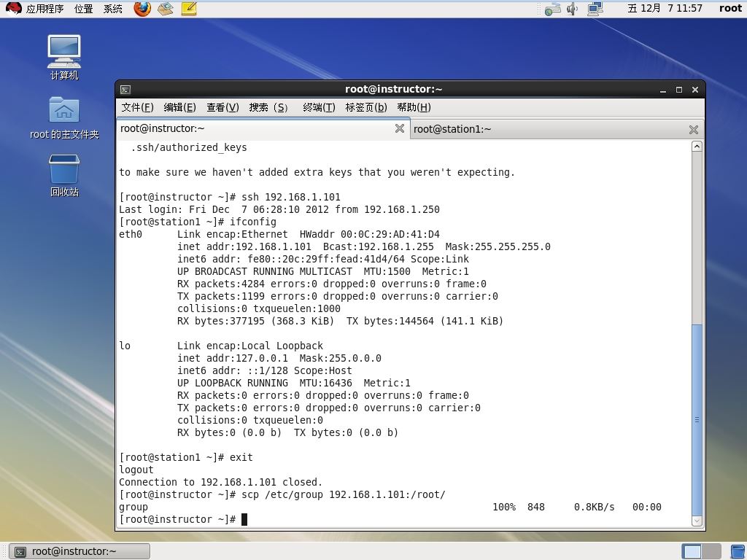Click the 'ssh 192.168.1.101' command text
Viewport: 747px width, 560px height.
click(291, 197)
